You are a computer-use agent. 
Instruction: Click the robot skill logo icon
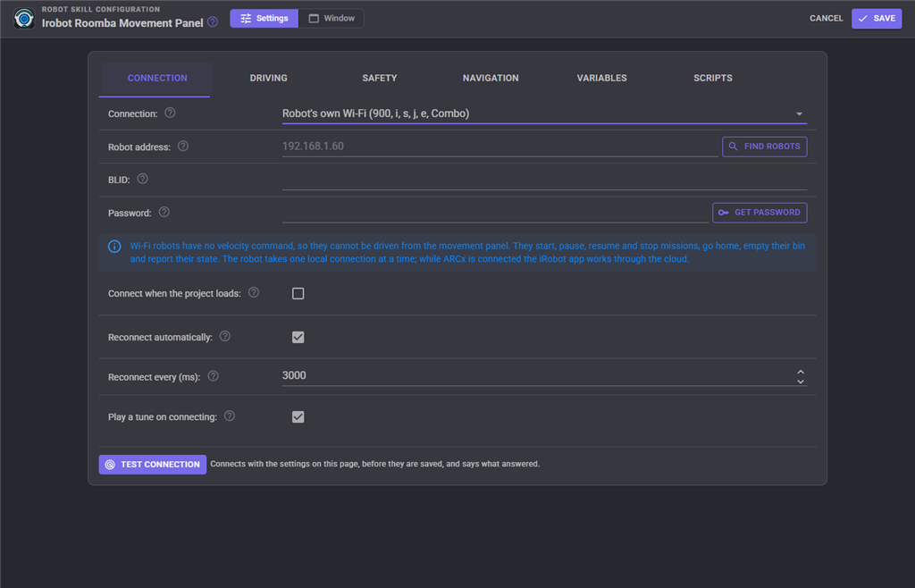[x=24, y=18]
